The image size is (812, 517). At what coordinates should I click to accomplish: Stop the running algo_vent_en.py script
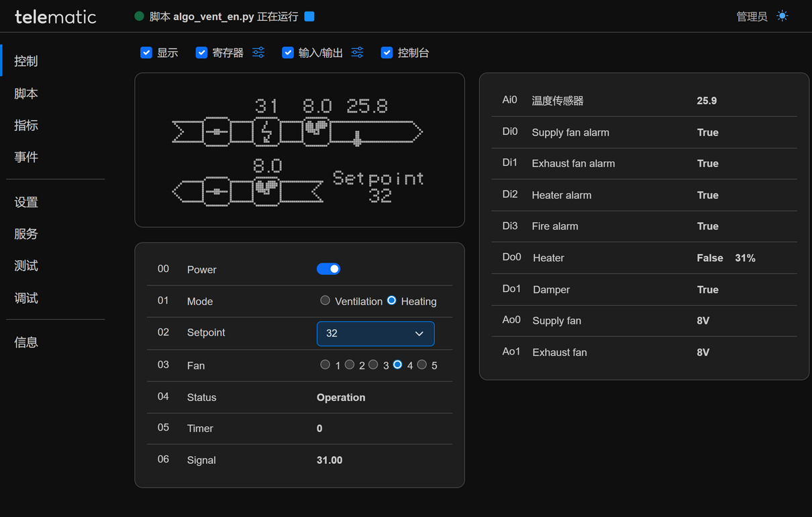(309, 16)
